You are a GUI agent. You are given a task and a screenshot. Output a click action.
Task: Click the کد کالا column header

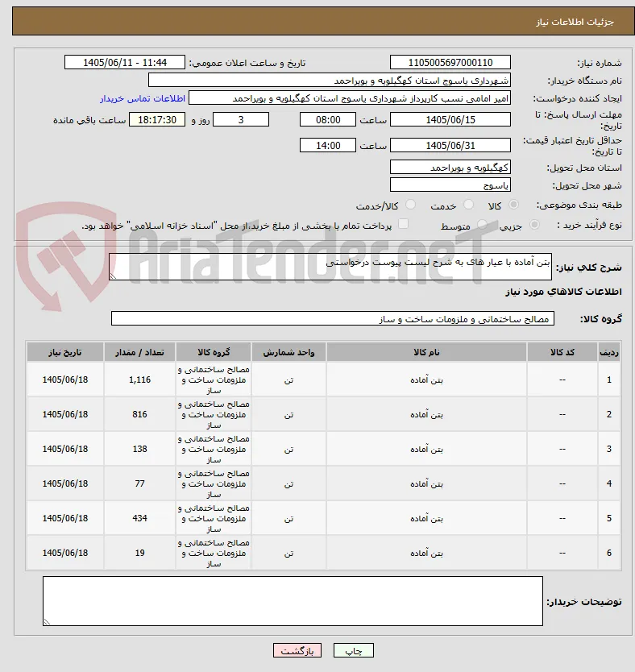point(562,352)
